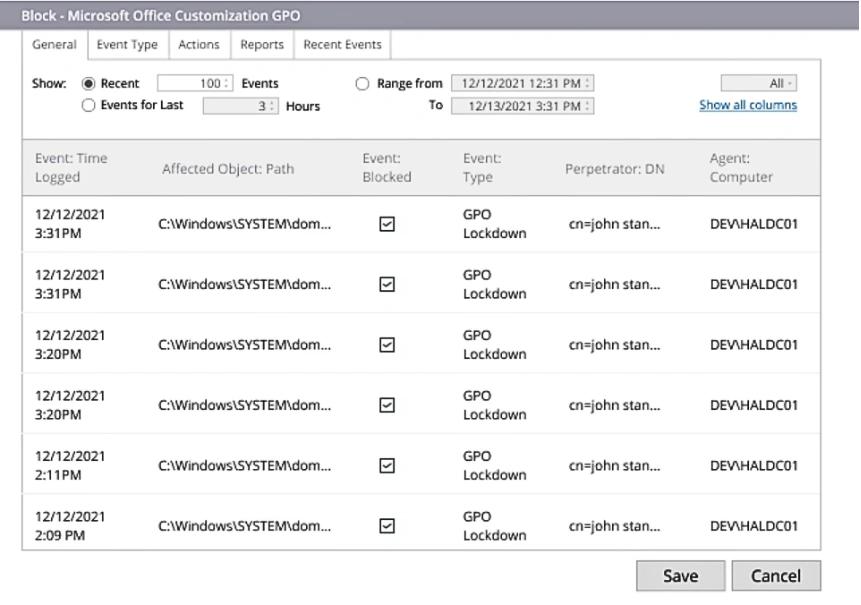
Task: Click the Event: Type column header
Action: [x=482, y=167]
